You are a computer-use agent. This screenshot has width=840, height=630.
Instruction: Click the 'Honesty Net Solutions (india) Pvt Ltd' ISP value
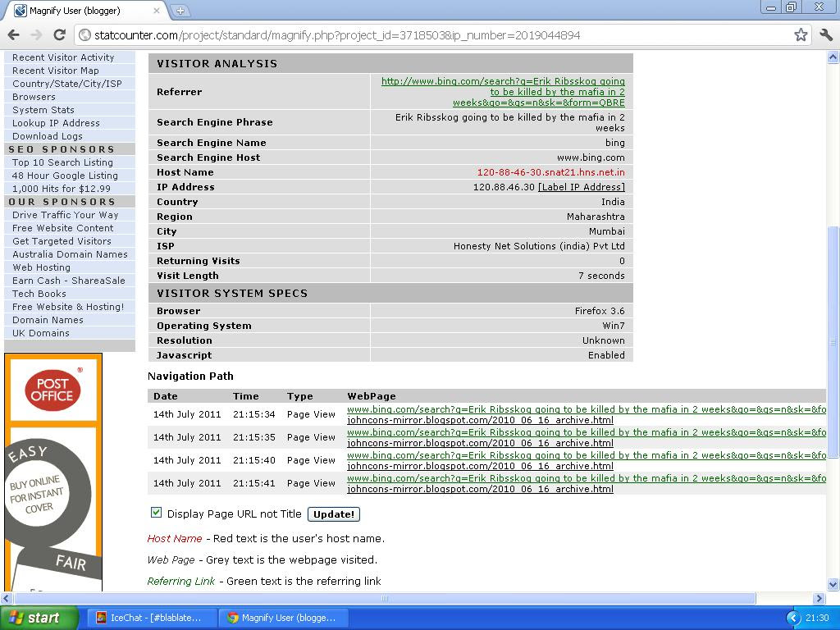(539, 246)
